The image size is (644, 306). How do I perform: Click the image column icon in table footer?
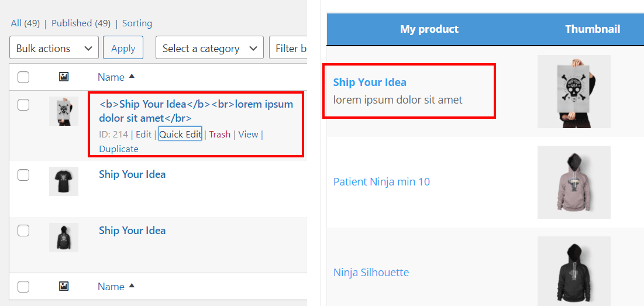(64, 286)
